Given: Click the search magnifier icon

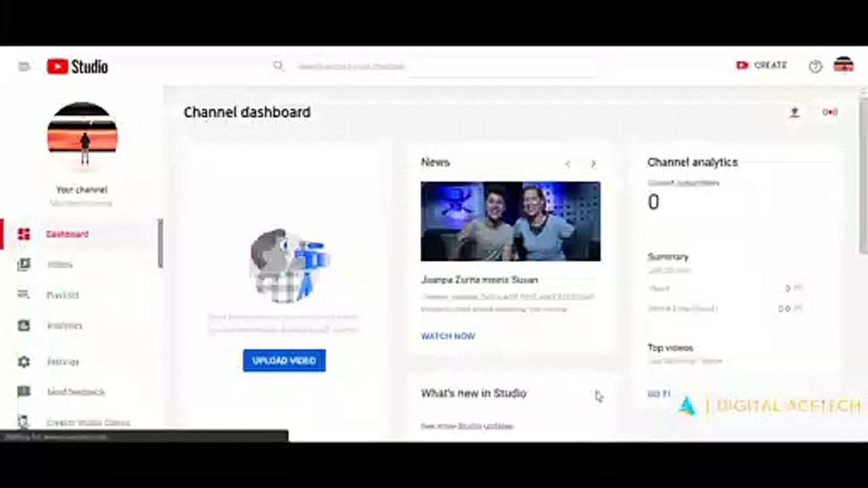Looking at the screenshot, I should coord(278,66).
